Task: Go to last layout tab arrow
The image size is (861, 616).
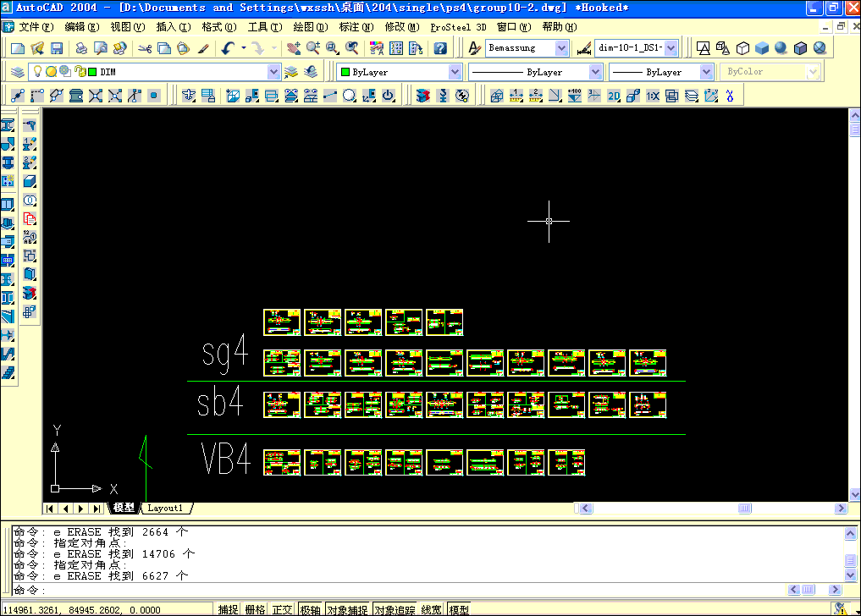Action: (97, 509)
